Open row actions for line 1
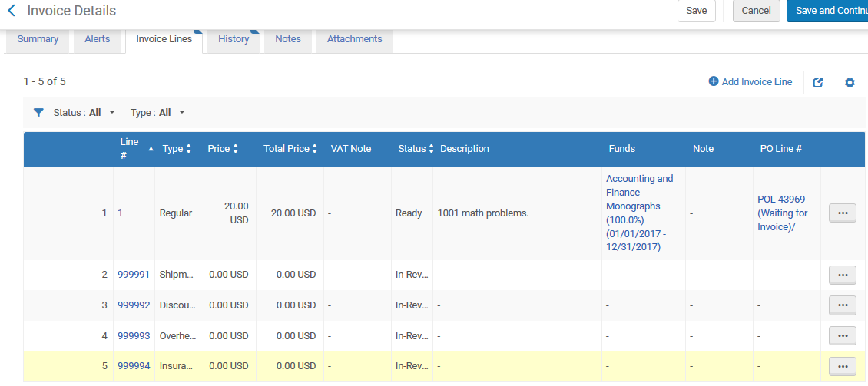The height and width of the screenshot is (386, 868). pyautogui.click(x=843, y=213)
